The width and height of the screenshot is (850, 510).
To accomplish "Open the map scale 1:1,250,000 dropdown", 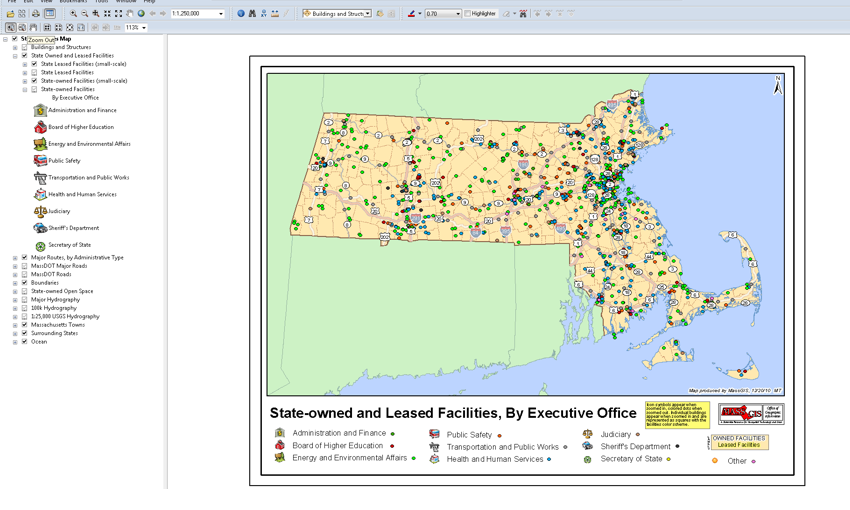I will (221, 14).
